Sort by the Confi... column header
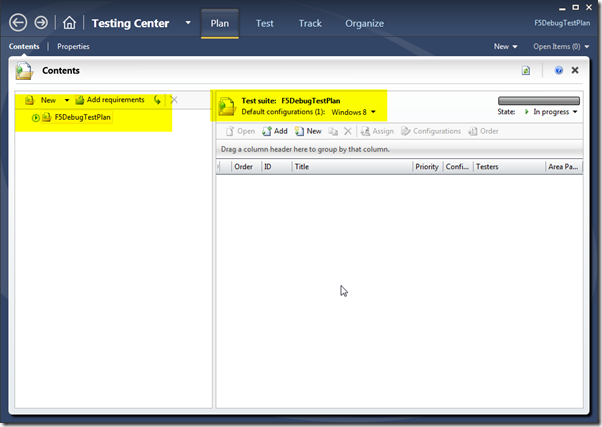602x427 pixels. pos(458,167)
